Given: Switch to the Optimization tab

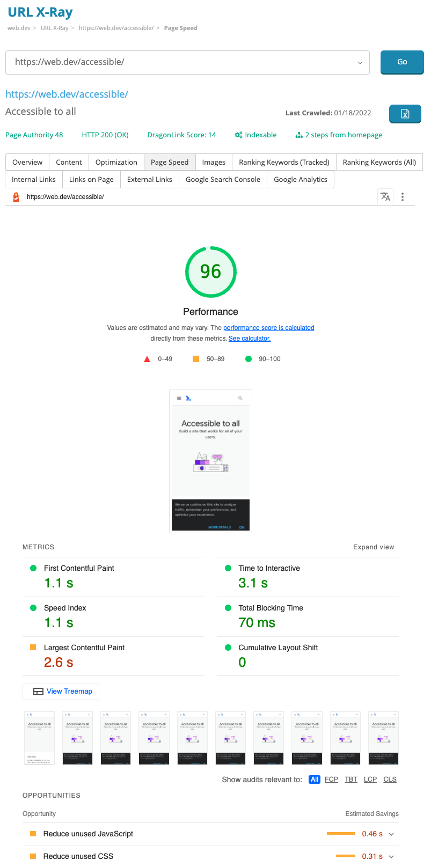Looking at the screenshot, I should 116,163.
